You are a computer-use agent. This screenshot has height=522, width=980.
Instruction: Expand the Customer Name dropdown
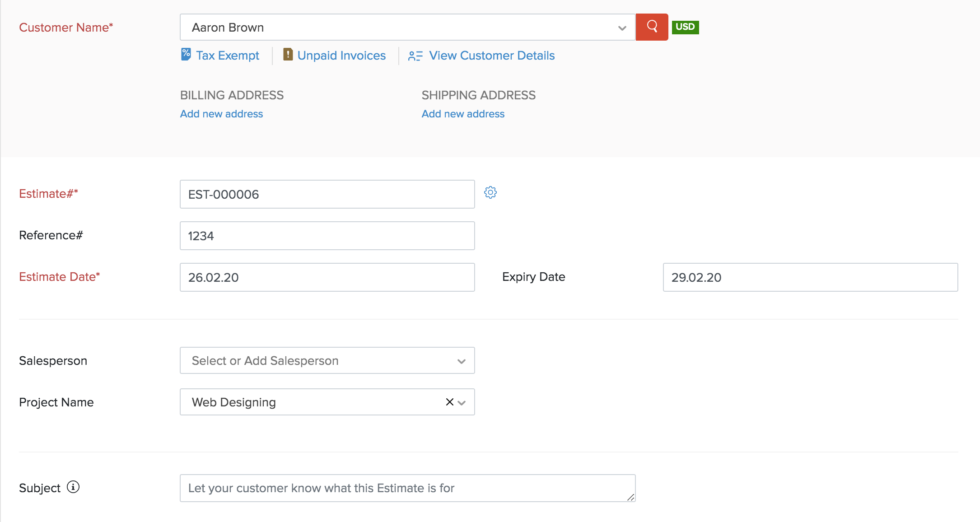click(622, 28)
